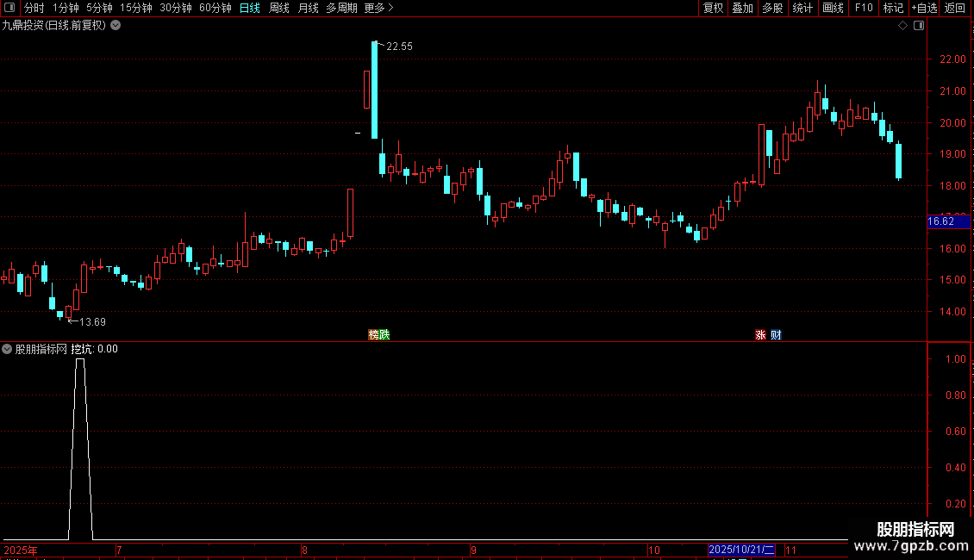
Task: Expand the 更多 period options
Action: (x=379, y=8)
